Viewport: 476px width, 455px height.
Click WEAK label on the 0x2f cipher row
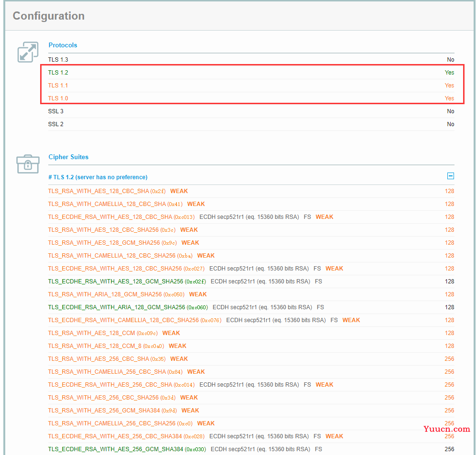click(x=179, y=191)
